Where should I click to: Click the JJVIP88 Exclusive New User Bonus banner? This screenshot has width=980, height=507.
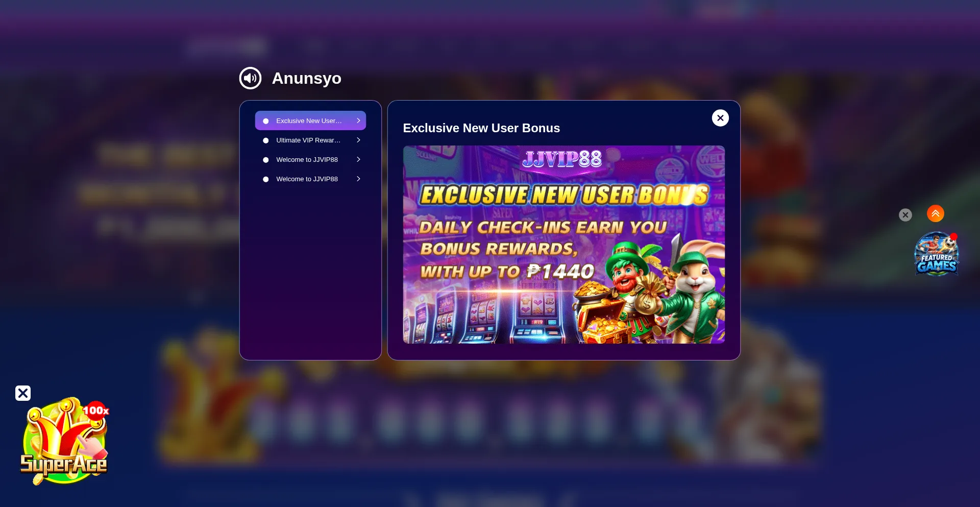[563, 245]
